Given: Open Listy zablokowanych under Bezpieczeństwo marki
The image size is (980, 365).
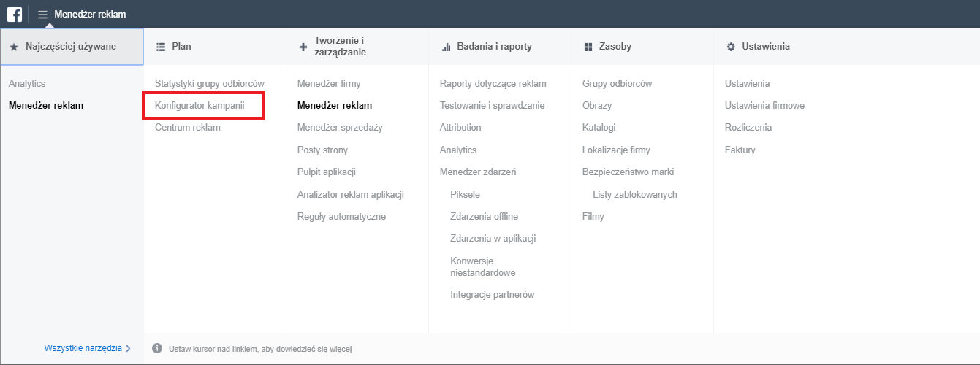Looking at the screenshot, I should pyautogui.click(x=635, y=195).
